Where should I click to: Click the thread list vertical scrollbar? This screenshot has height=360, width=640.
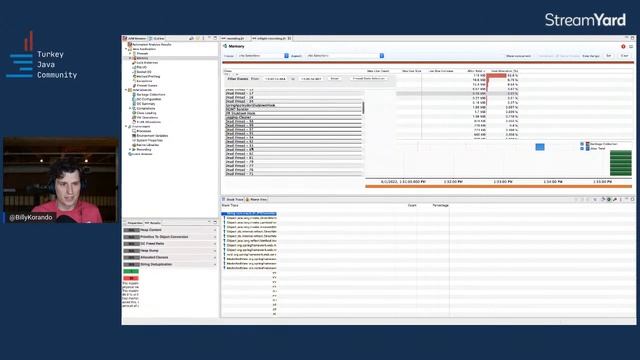click(363, 107)
